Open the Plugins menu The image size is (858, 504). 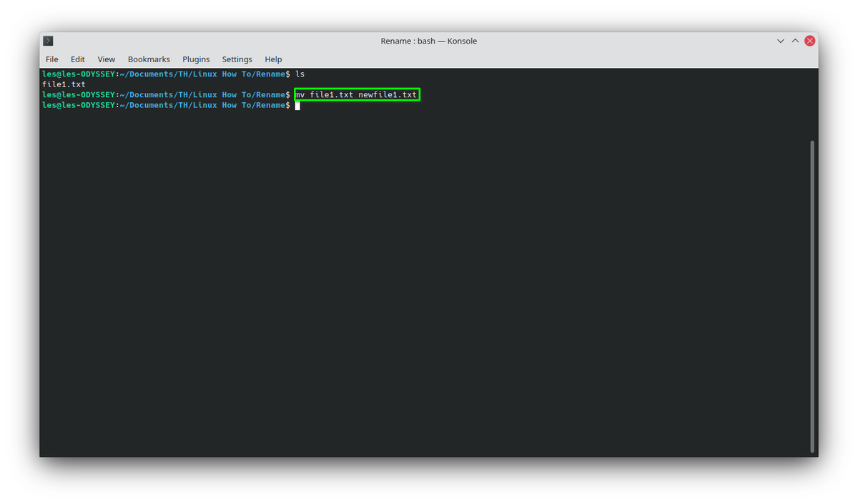click(196, 59)
